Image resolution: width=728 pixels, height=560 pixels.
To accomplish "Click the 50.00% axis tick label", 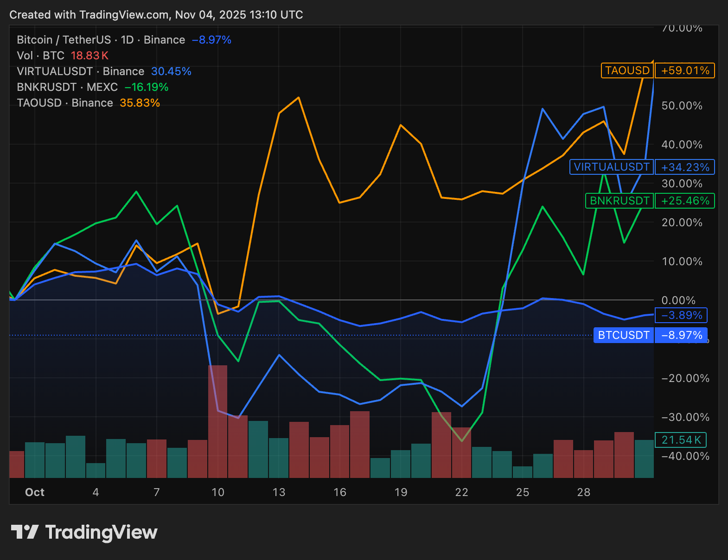I will [682, 106].
